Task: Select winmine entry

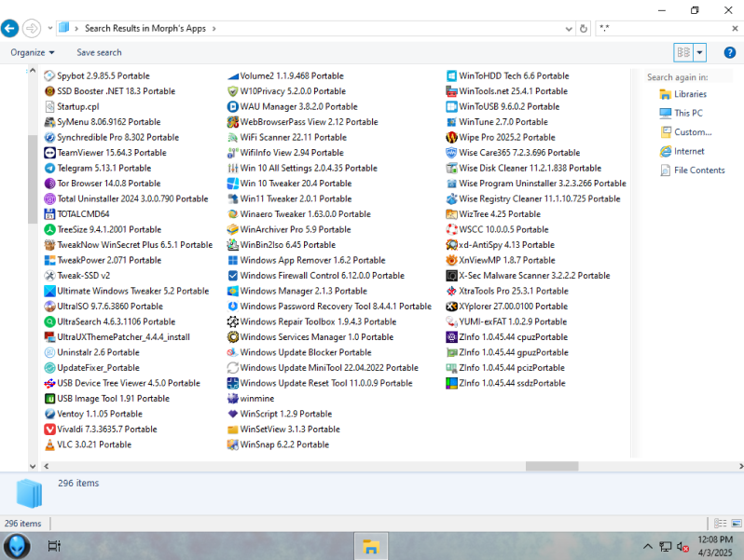Action: (251, 398)
